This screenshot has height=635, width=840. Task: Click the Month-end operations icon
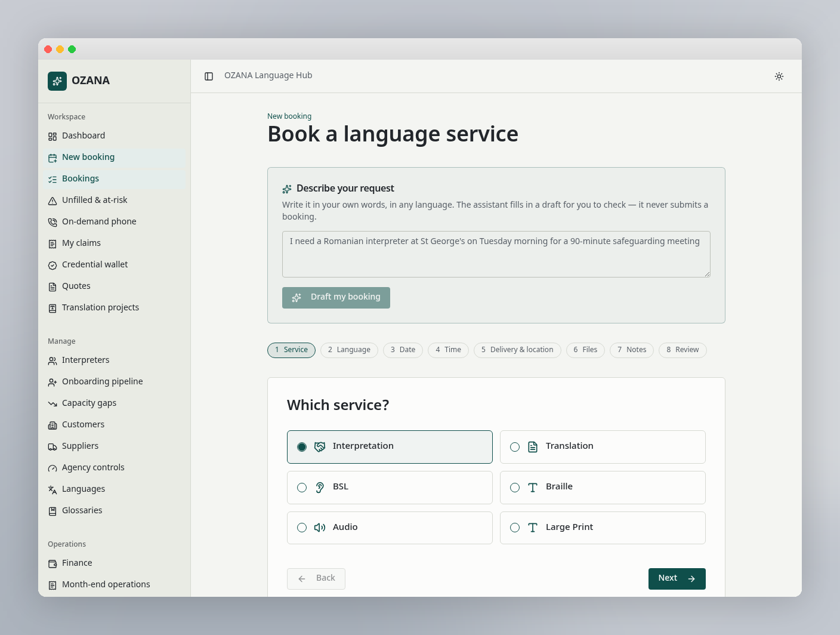coord(52,585)
